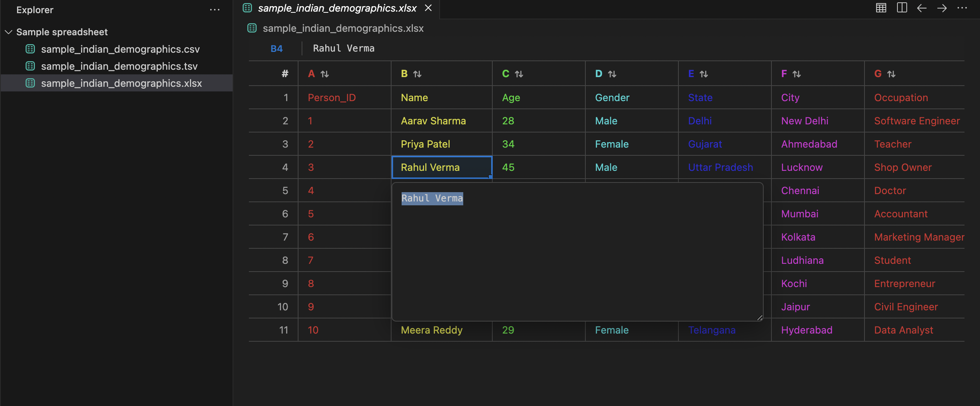Select the City header cell
Viewport: 980px width, 406px height.
coord(818,98)
